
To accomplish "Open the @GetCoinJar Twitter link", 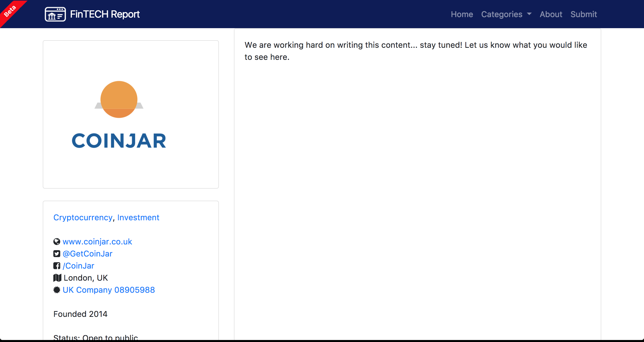I will click(87, 254).
